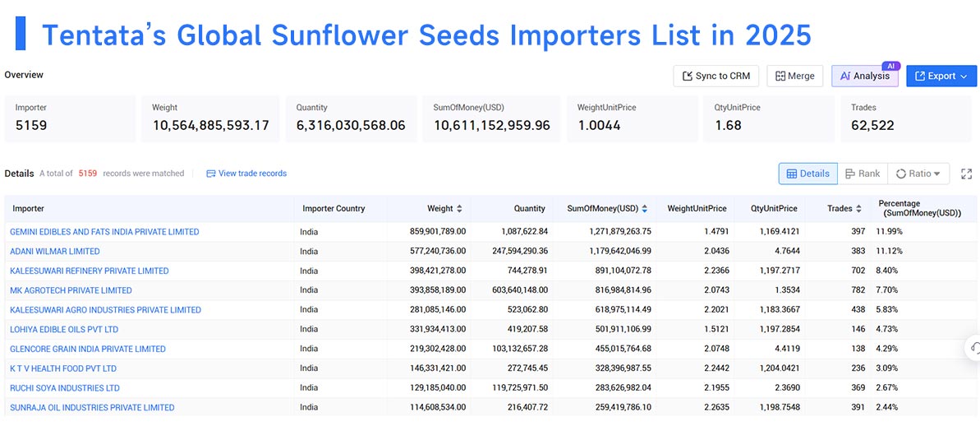Select the Importer 5159 overview card
Image resolution: width=980 pixels, height=426 pixels.
point(70,118)
